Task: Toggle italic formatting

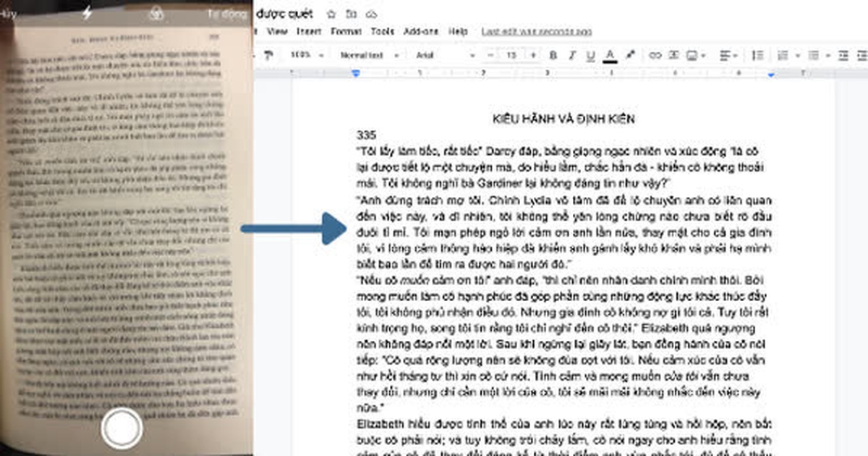Action: [571, 55]
